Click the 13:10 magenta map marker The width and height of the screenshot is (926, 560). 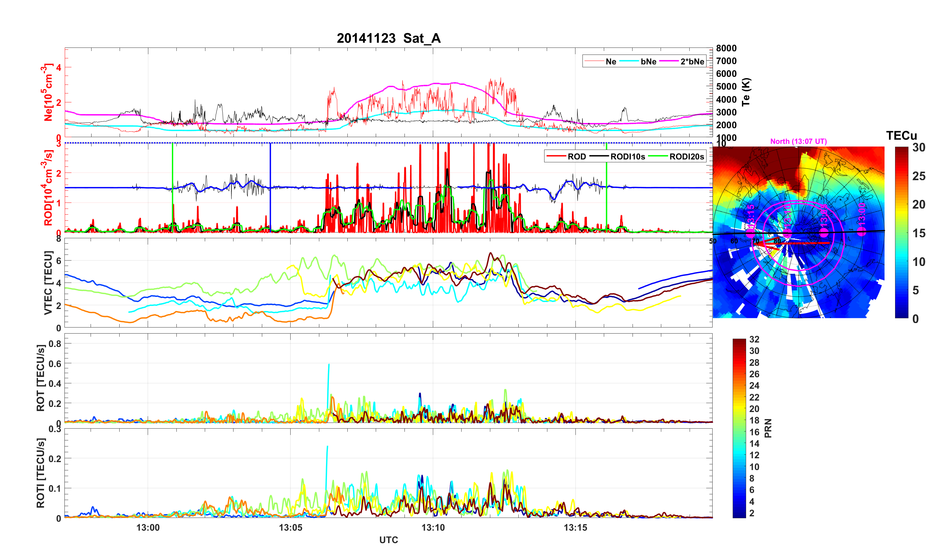[x=787, y=233]
